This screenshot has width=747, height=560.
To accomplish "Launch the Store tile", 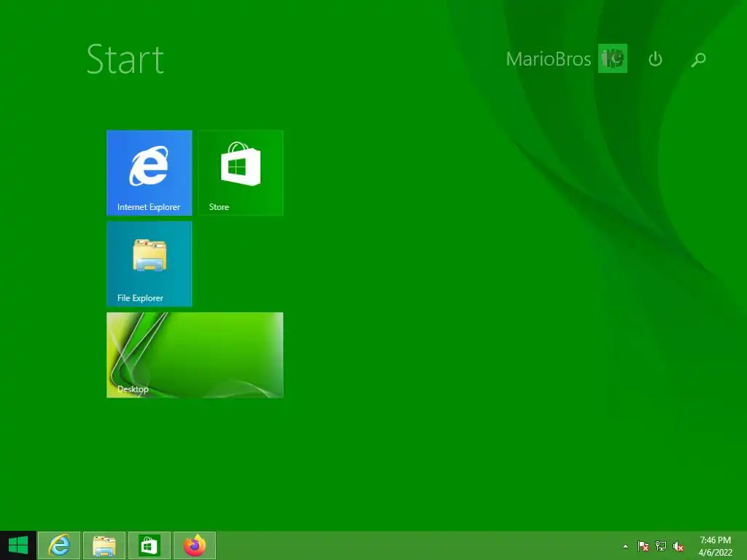I will click(241, 172).
